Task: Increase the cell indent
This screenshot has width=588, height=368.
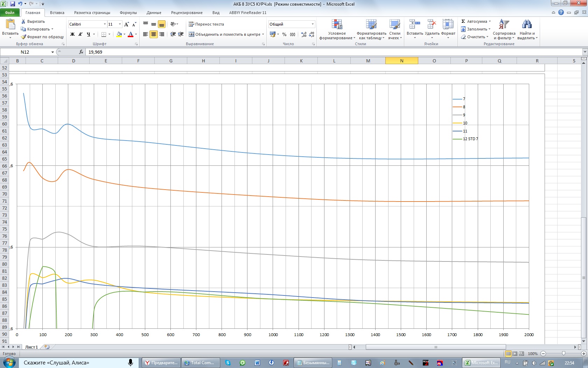Action: [181, 34]
